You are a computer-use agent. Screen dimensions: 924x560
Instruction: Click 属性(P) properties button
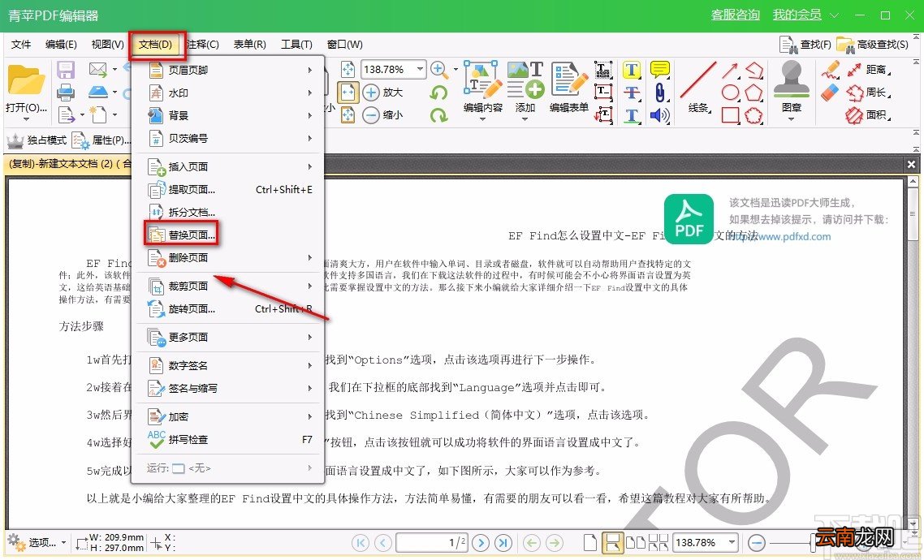[x=101, y=140]
